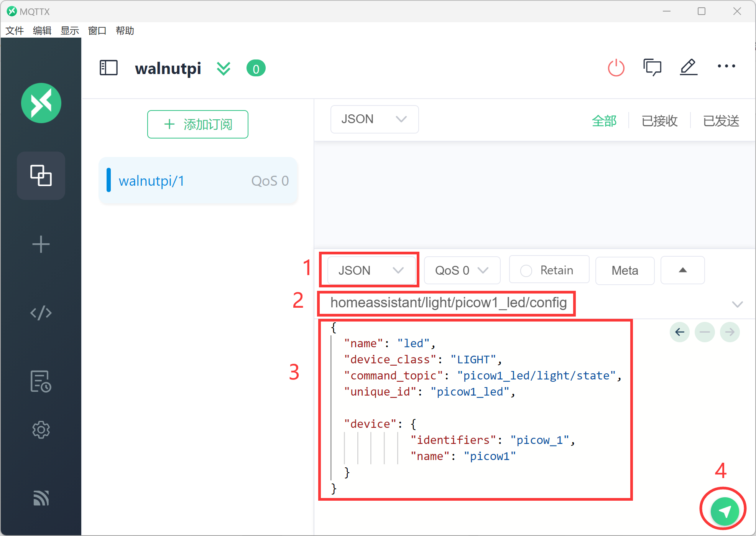
Task: Click the walnutpi connection title
Action: click(x=168, y=69)
